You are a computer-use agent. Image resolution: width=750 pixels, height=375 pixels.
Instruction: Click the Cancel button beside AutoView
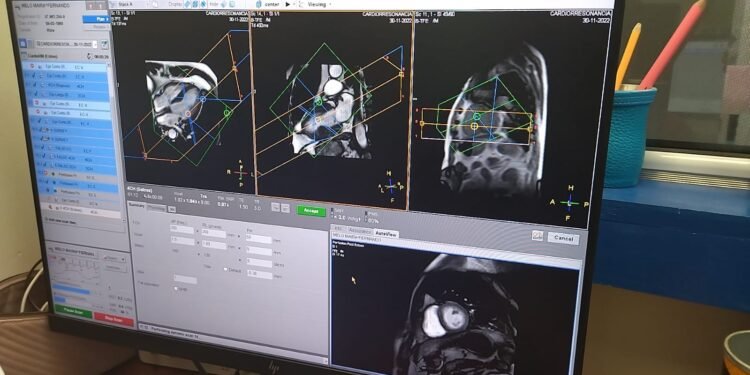click(x=563, y=238)
